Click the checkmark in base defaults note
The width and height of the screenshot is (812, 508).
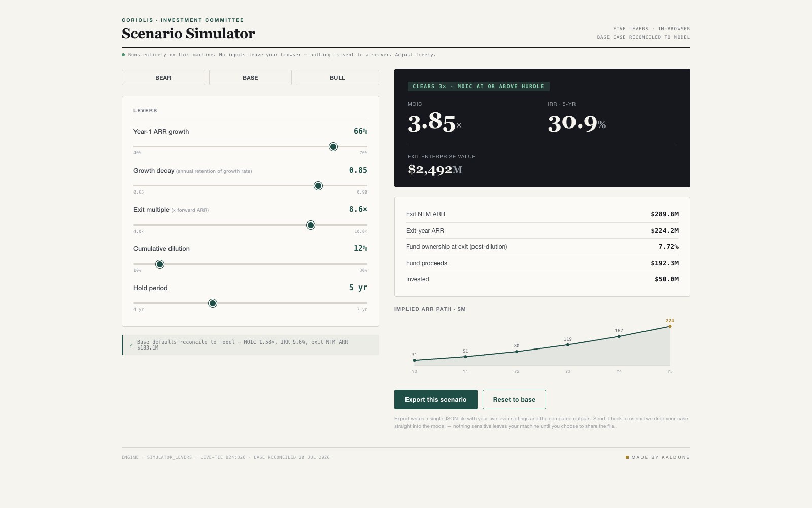131,345
